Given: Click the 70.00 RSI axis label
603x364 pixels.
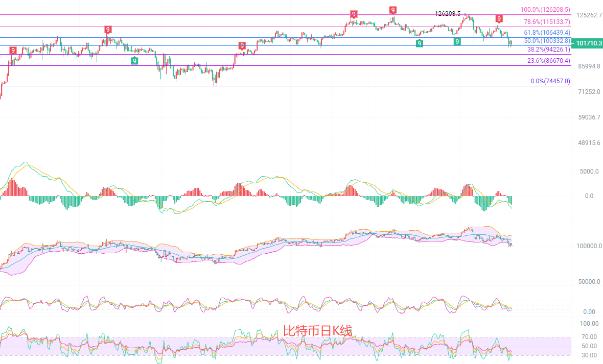Looking at the screenshot, I should (x=590, y=336).
